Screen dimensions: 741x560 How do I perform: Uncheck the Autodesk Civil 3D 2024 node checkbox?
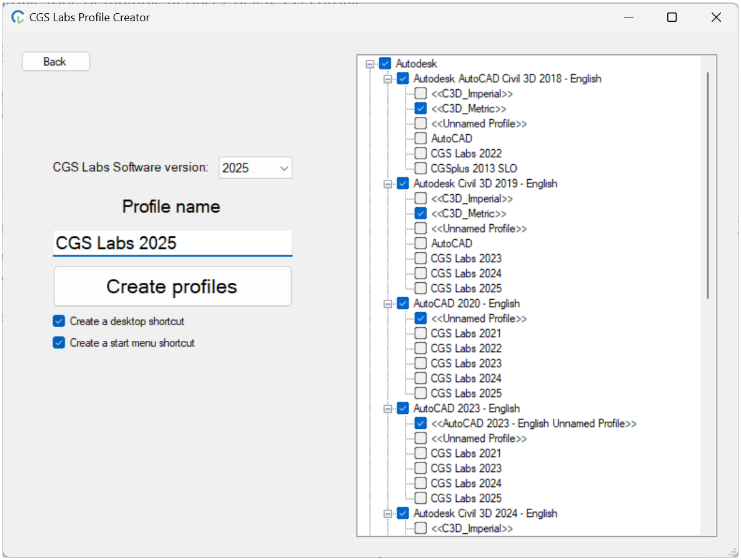click(402, 513)
